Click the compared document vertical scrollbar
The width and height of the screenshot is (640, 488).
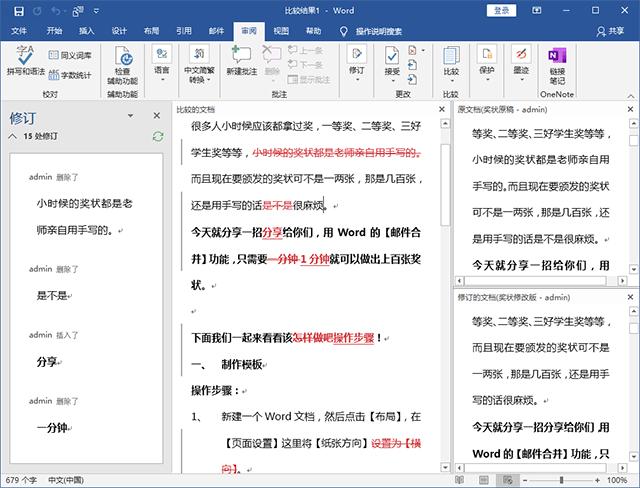445,184
